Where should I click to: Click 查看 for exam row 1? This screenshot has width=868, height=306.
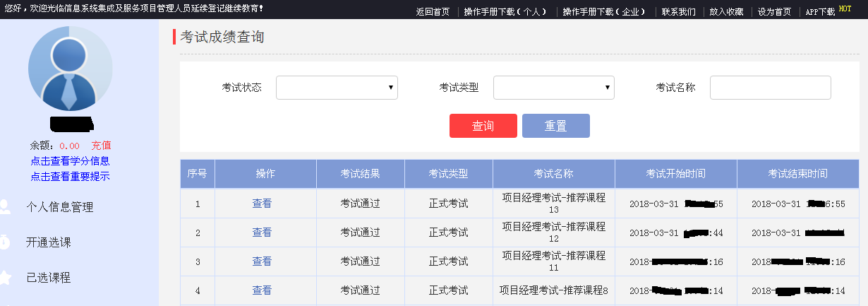pyautogui.click(x=262, y=204)
